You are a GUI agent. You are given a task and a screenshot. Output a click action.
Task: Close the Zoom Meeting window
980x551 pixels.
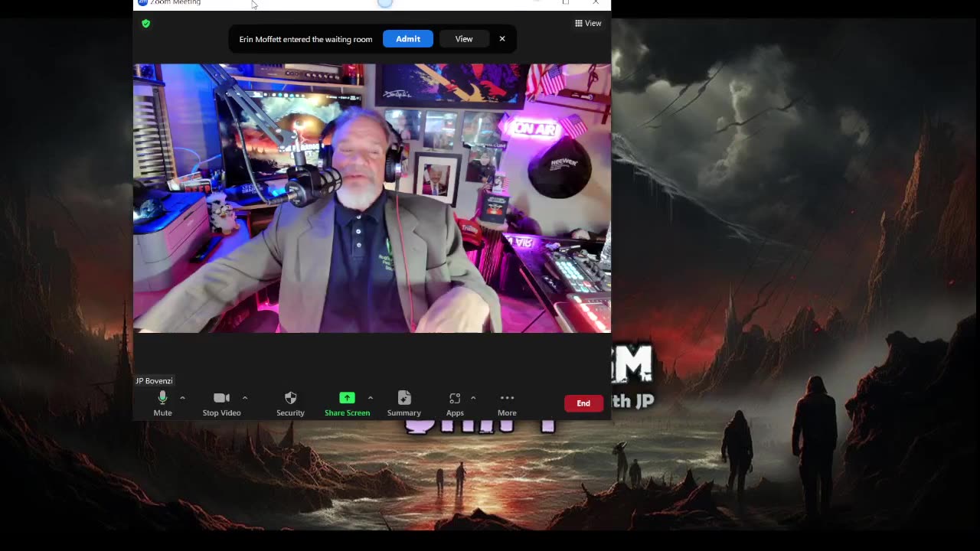click(x=596, y=3)
